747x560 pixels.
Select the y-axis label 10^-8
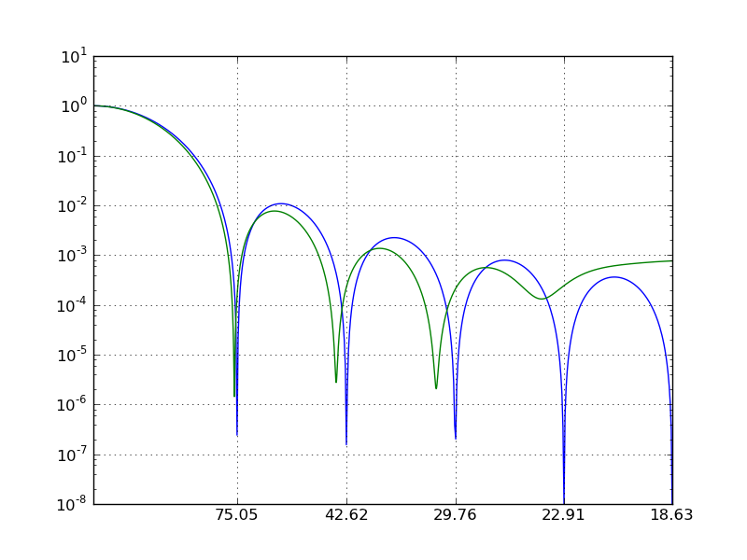click(x=72, y=504)
